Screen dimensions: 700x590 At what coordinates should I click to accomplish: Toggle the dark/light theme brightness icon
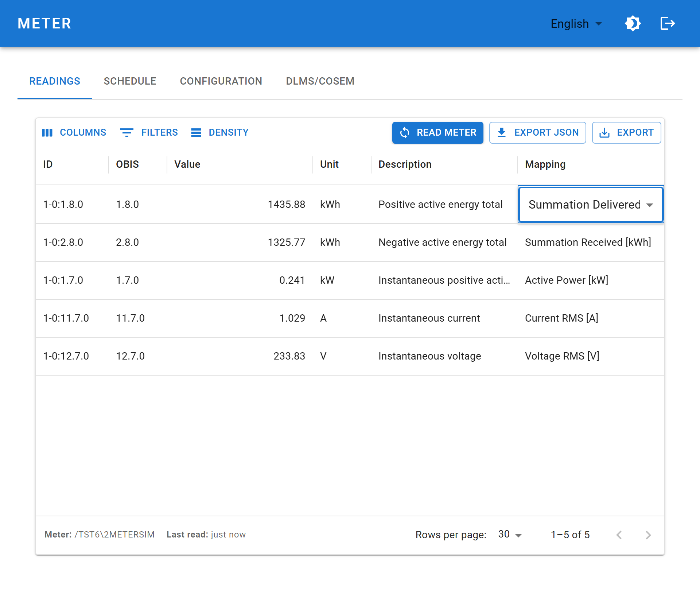633,24
